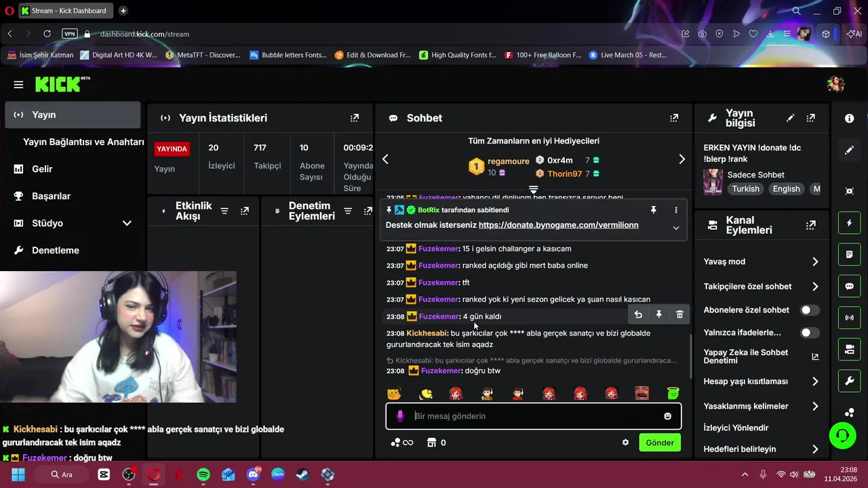
Task: Open chat settings gear icon
Action: click(625, 443)
